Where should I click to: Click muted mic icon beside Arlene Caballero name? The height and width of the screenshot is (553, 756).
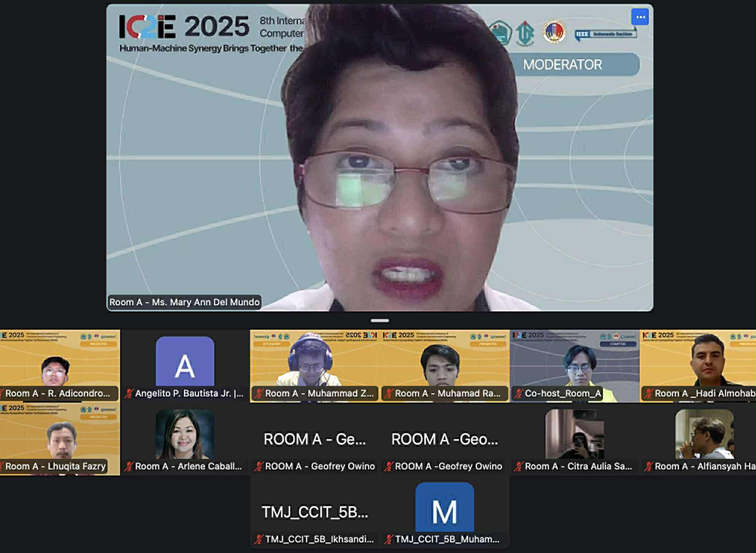pyautogui.click(x=129, y=466)
